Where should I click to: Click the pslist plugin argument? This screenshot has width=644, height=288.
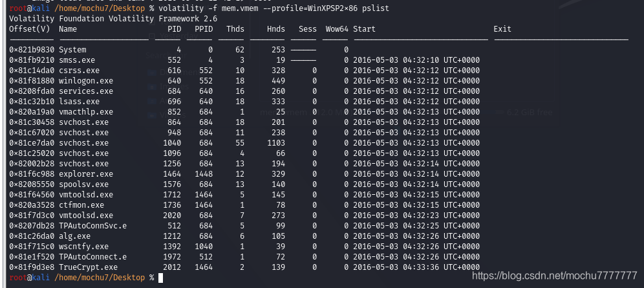pyautogui.click(x=376, y=8)
